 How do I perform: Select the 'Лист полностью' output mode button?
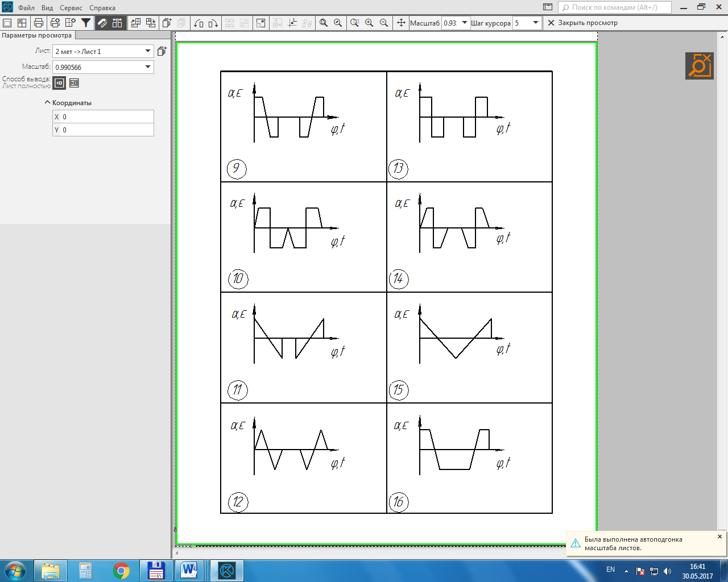coord(59,83)
